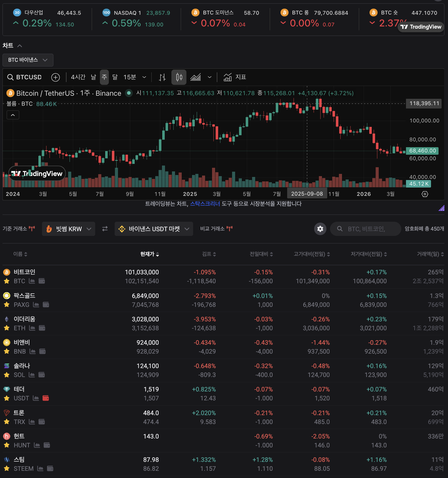Viewport: 448px width, 478px height.
Task: Open chart settings hexagon icon
Action: click(425, 194)
